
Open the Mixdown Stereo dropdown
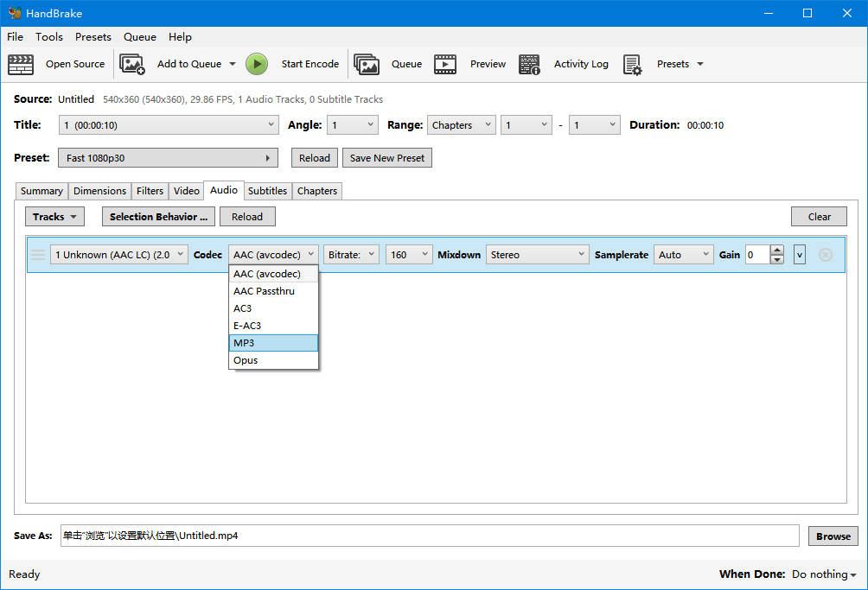(x=538, y=255)
